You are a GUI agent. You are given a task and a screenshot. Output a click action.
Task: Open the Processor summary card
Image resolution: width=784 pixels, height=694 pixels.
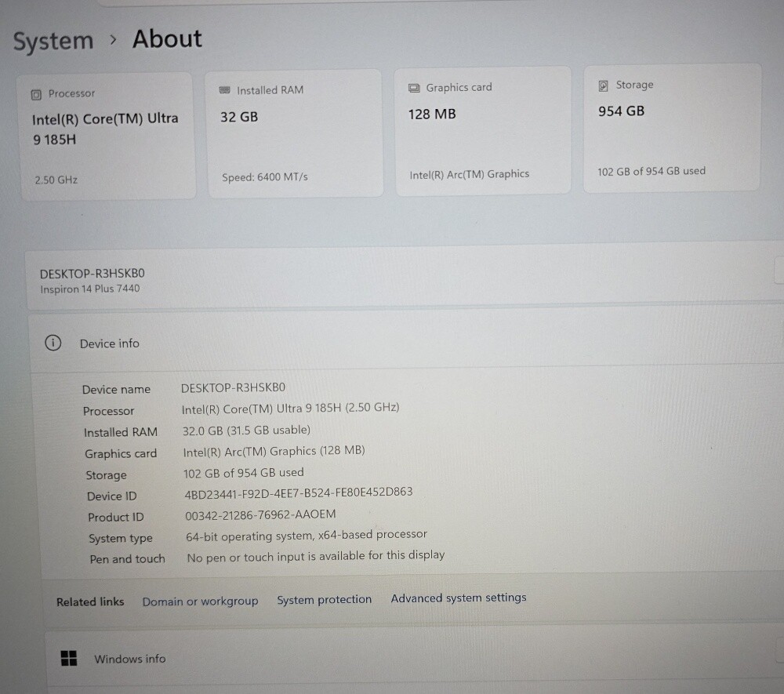(107, 136)
